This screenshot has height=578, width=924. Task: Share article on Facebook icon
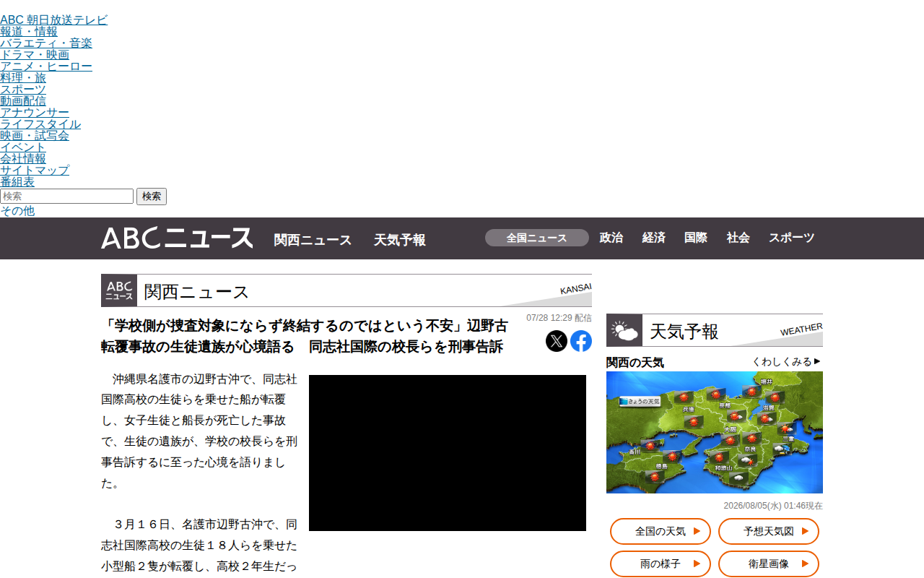[581, 341]
